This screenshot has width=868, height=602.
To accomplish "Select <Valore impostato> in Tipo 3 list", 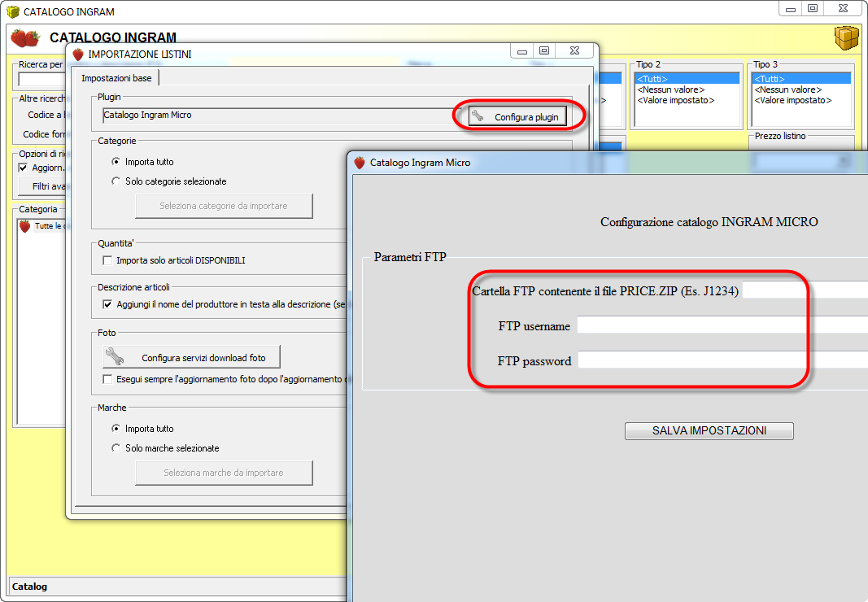I will point(801,100).
